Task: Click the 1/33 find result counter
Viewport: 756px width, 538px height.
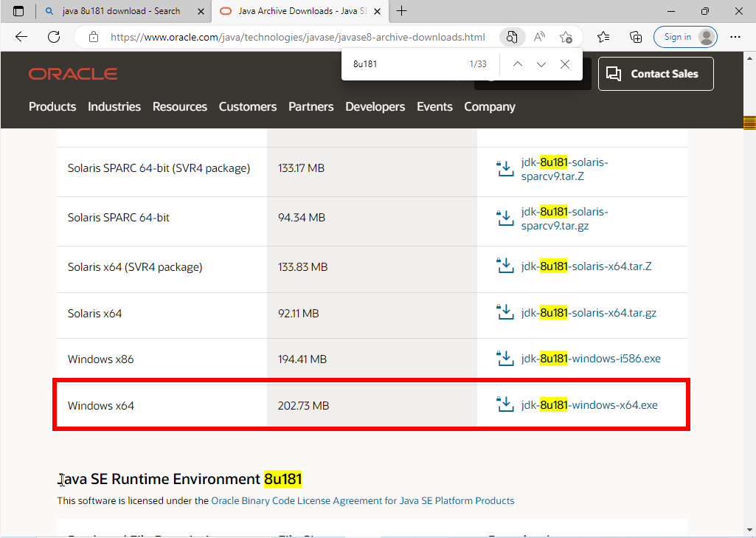Action: click(x=478, y=64)
